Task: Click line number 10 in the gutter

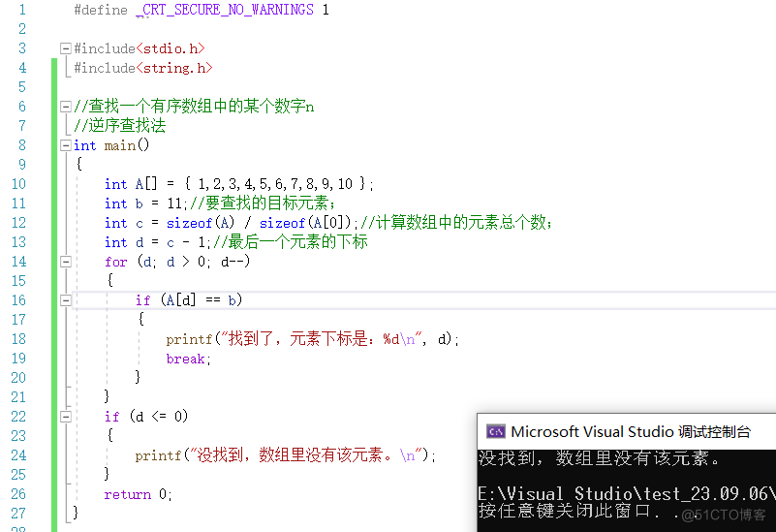Action: pos(18,184)
